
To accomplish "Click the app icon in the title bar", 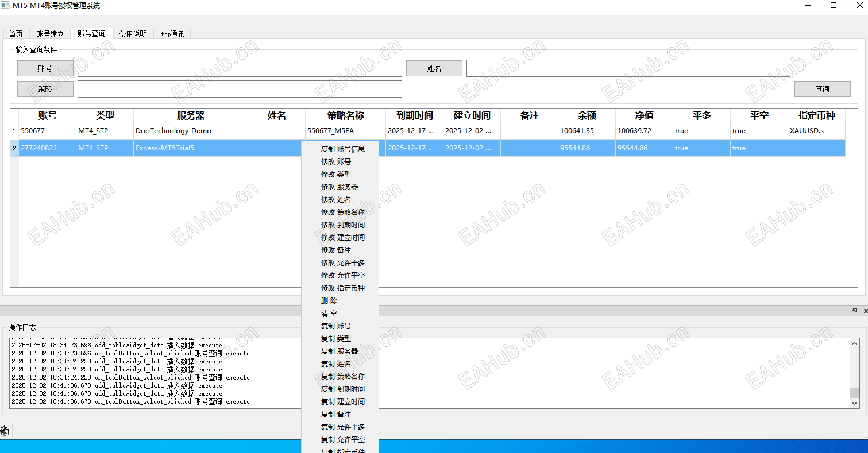I will [6, 5].
